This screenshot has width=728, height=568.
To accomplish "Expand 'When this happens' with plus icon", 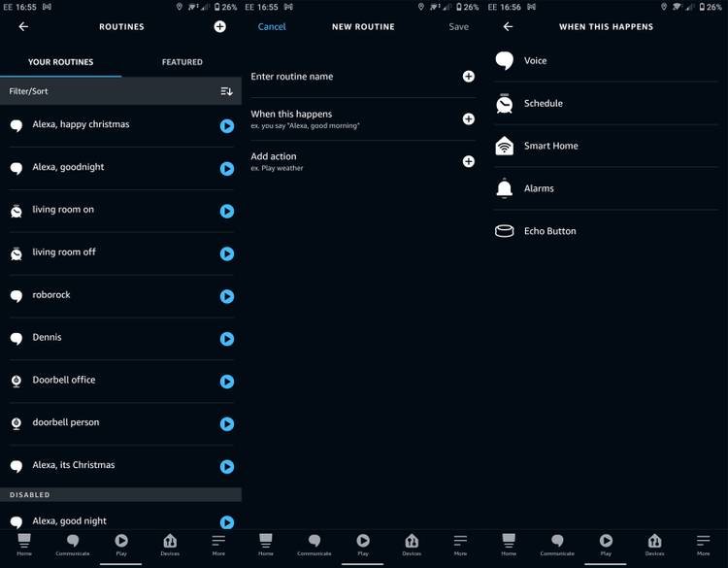I will click(469, 118).
